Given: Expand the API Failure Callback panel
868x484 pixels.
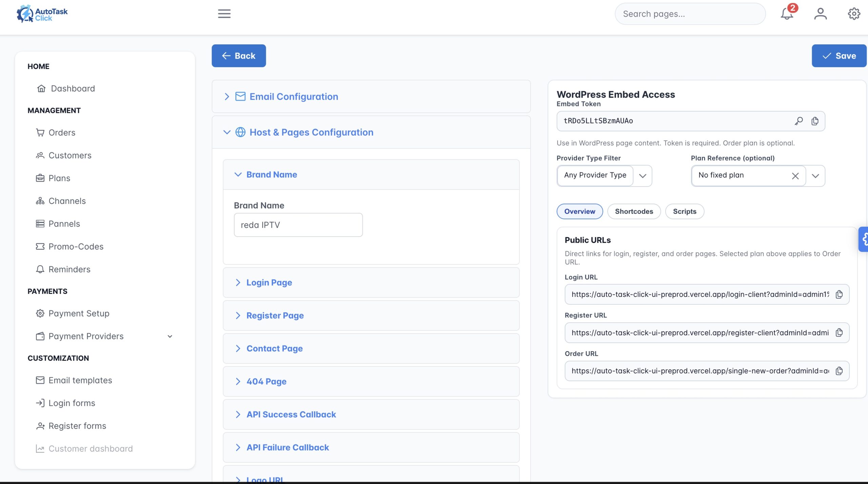Looking at the screenshot, I should point(371,447).
